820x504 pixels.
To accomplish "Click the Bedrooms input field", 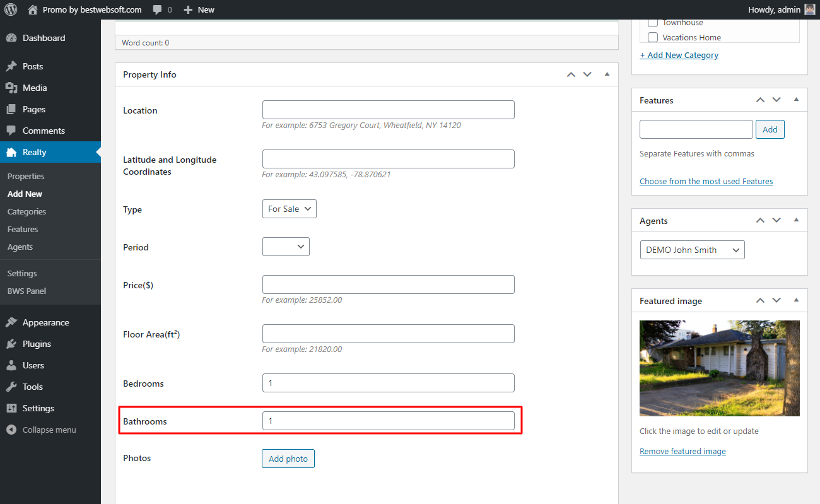I will click(388, 383).
